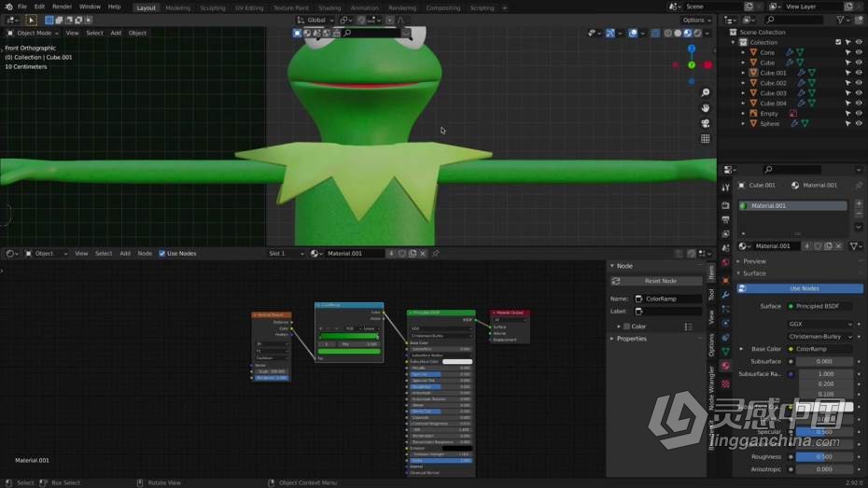This screenshot has height=488, width=868.
Task: Toggle viewport gizmos button
Action: point(610,34)
